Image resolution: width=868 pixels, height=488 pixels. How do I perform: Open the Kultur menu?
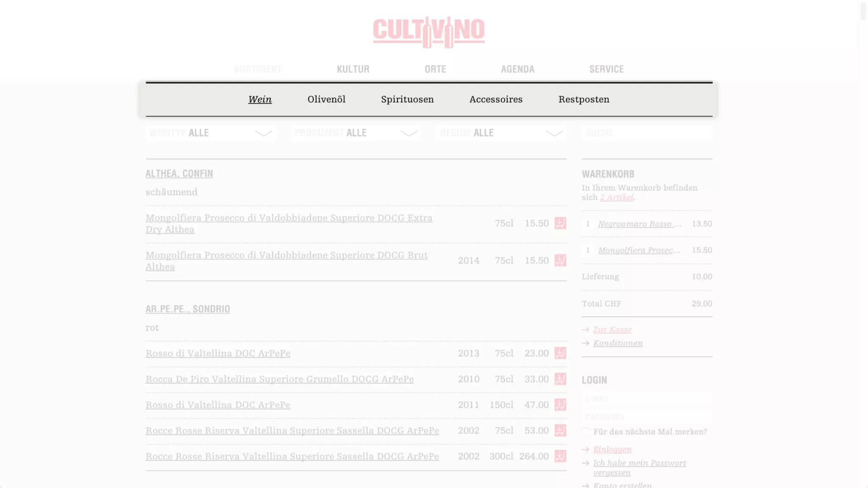coord(353,69)
